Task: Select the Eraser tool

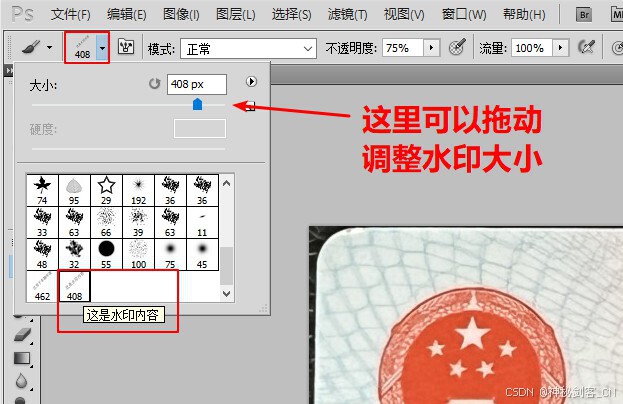Action: (23, 334)
